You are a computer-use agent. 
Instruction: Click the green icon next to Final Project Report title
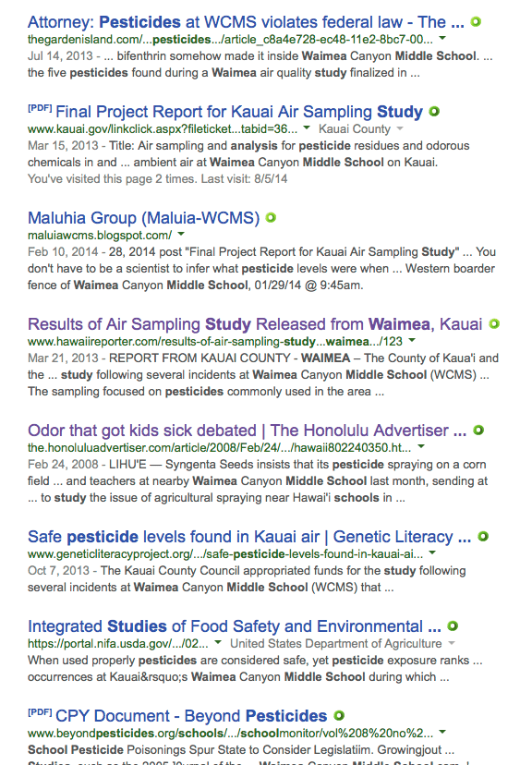coord(431,111)
